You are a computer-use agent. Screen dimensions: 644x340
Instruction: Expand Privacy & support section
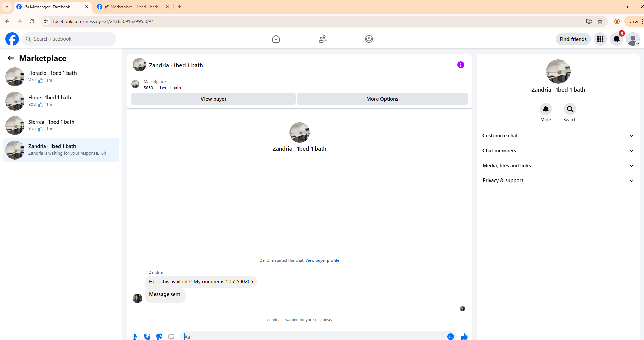(558, 180)
